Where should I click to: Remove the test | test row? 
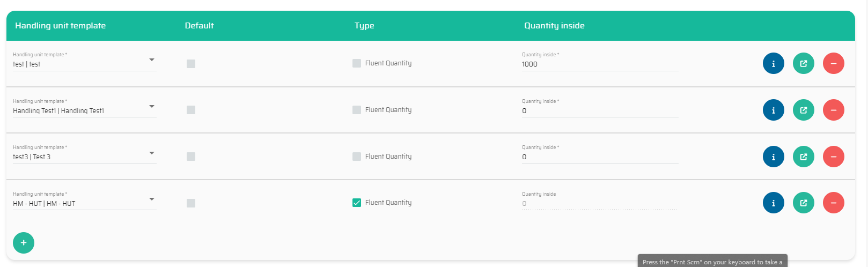point(833,63)
